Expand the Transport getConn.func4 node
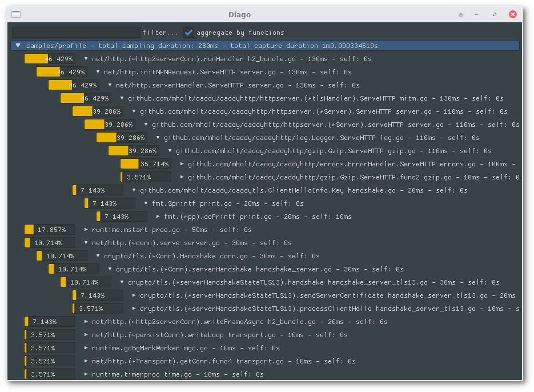This screenshot has width=534, height=392. (x=86, y=361)
